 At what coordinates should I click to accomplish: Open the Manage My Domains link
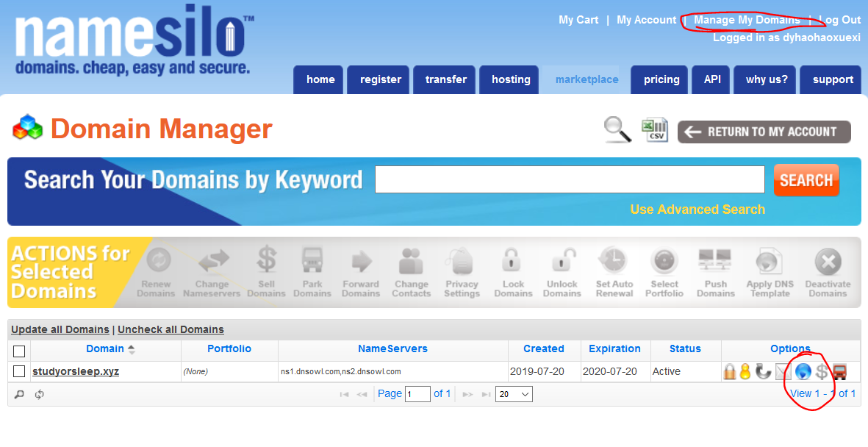(x=747, y=20)
